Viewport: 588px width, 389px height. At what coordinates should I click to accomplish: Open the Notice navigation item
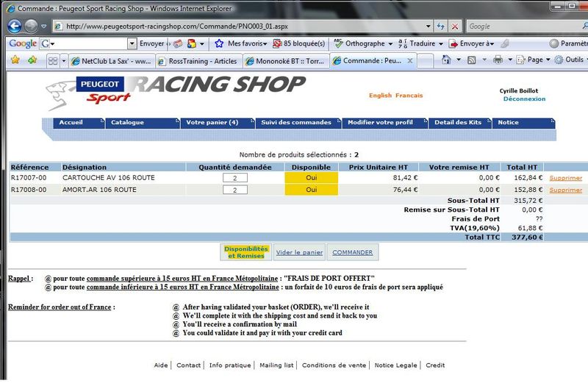click(x=523, y=123)
